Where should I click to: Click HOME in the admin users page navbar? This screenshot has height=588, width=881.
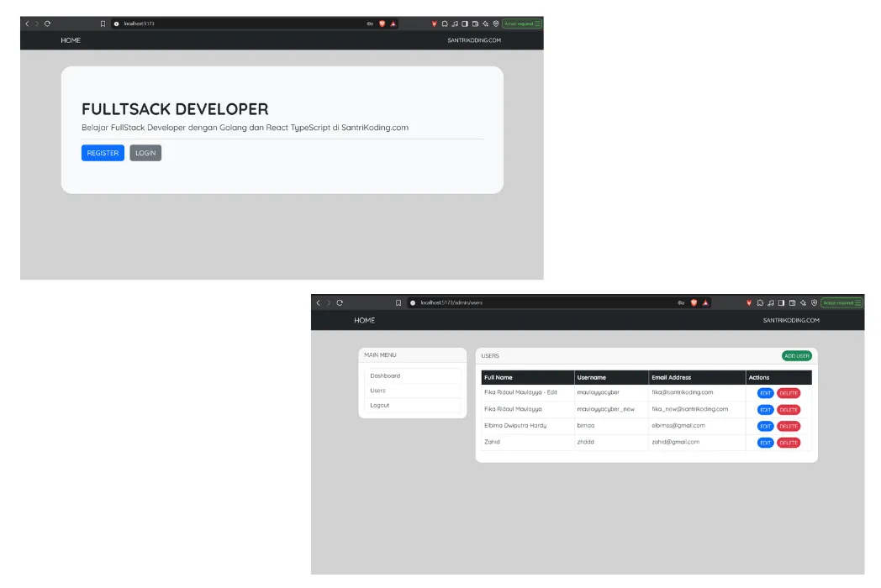[364, 320]
